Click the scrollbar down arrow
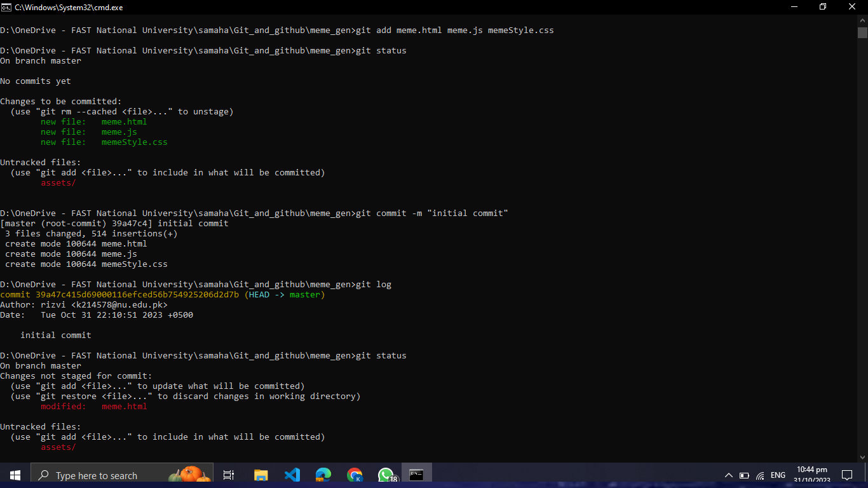 point(863,456)
